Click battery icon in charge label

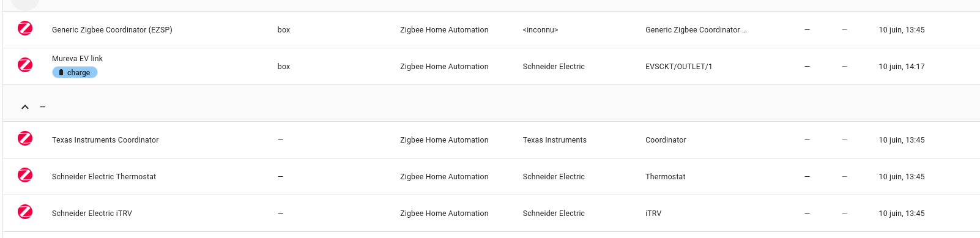click(61, 72)
